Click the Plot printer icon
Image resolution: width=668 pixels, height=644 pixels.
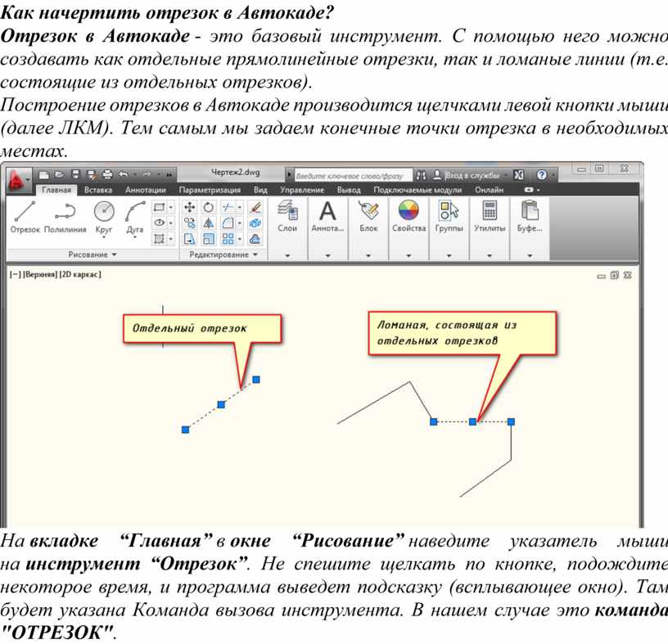click(107, 174)
